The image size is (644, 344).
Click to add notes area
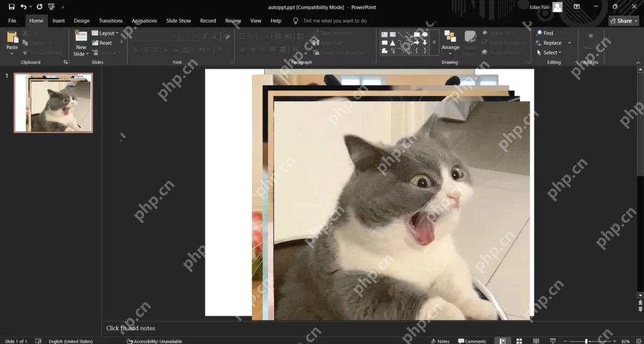[130, 328]
